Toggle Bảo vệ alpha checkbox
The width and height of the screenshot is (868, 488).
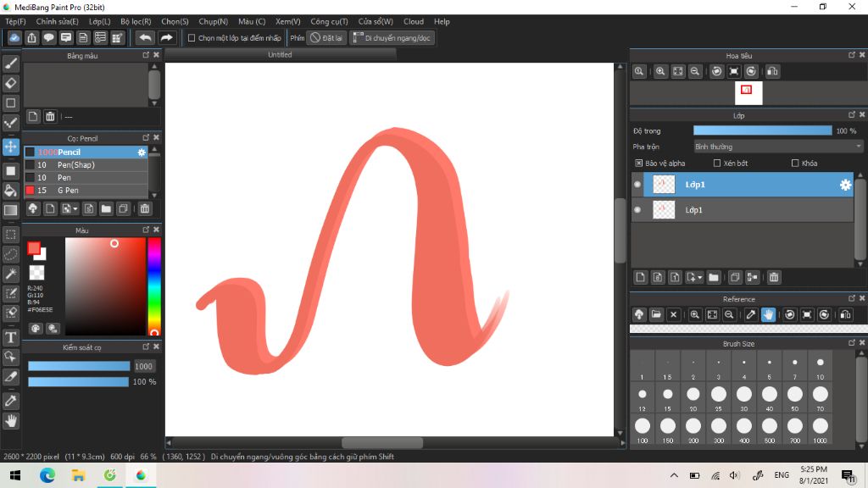tap(639, 164)
